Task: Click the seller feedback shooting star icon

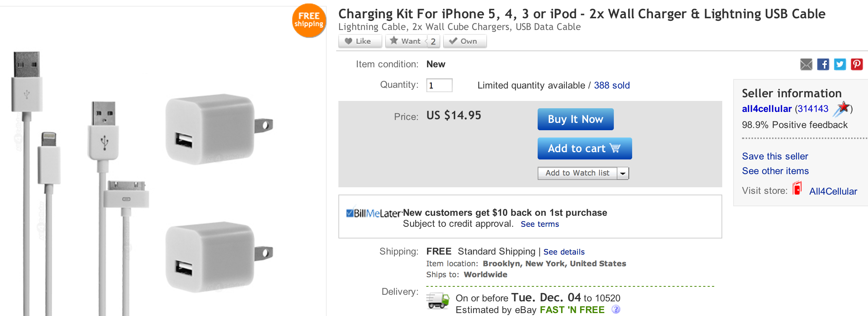Action: 841,109
